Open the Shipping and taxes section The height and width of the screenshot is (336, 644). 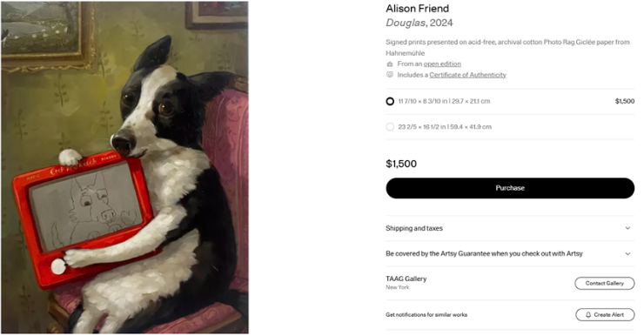[x=510, y=228]
